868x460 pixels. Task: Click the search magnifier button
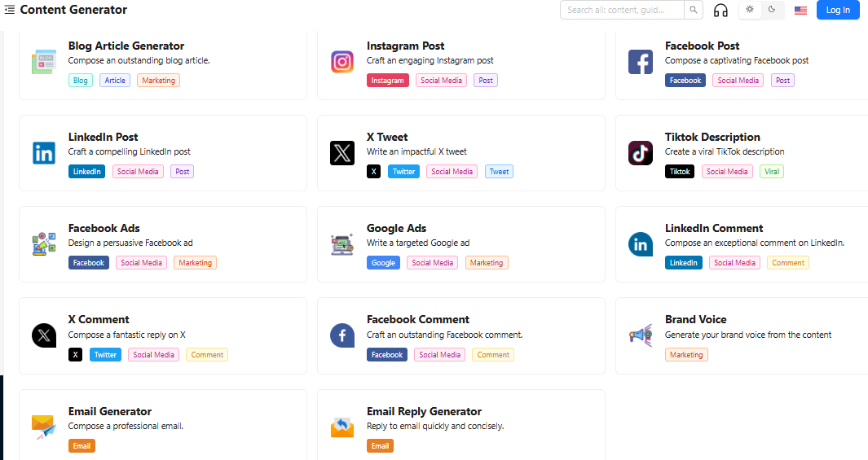click(693, 10)
